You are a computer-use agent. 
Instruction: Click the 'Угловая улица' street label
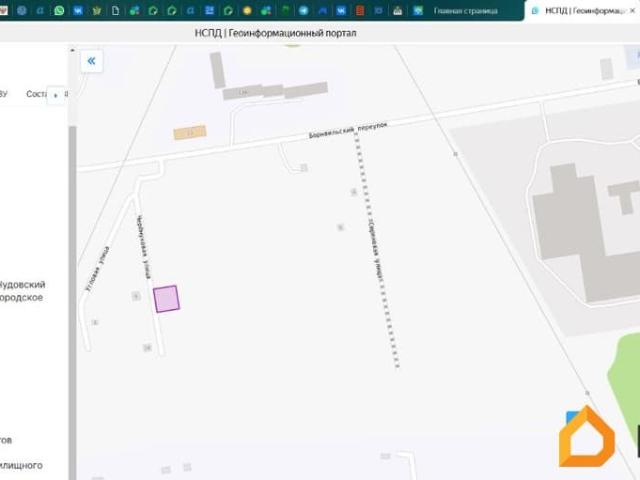click(97, 269)
